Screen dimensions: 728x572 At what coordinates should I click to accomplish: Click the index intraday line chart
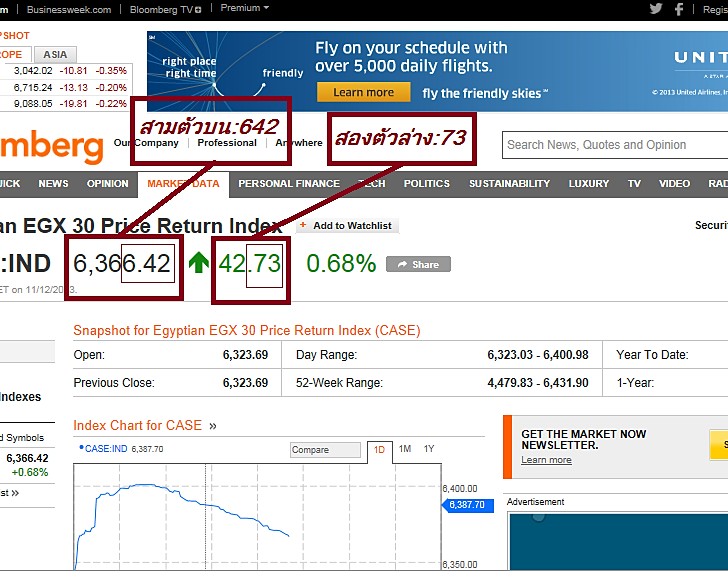257,517
